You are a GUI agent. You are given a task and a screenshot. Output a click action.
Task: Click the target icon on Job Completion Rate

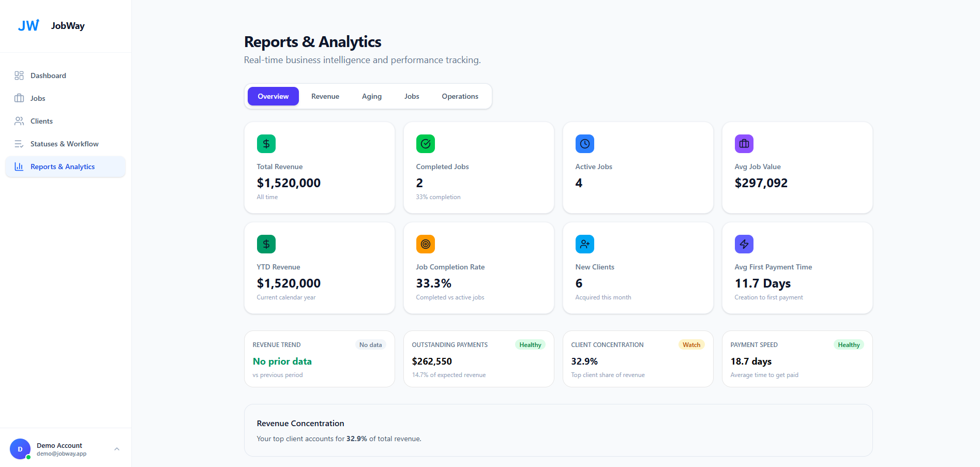coord(425,244)
